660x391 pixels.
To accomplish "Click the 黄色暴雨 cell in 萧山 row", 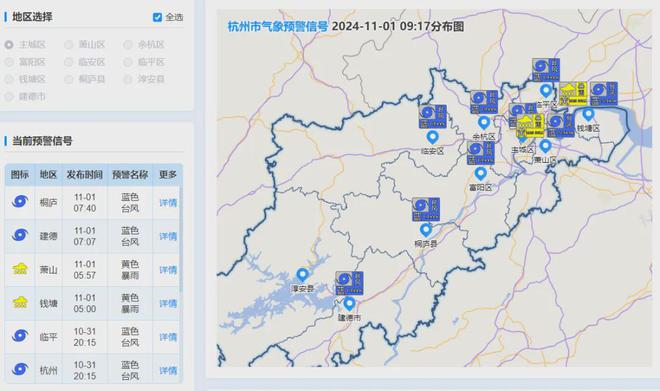I will click(x=130, y=270).
